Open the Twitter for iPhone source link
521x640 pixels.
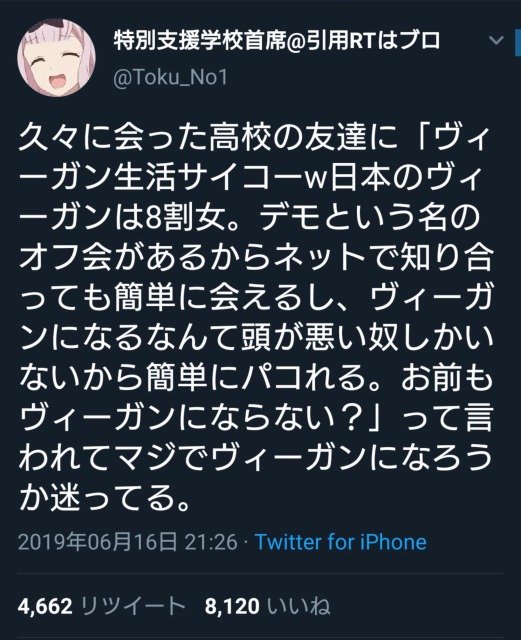(x=341, y=542)
